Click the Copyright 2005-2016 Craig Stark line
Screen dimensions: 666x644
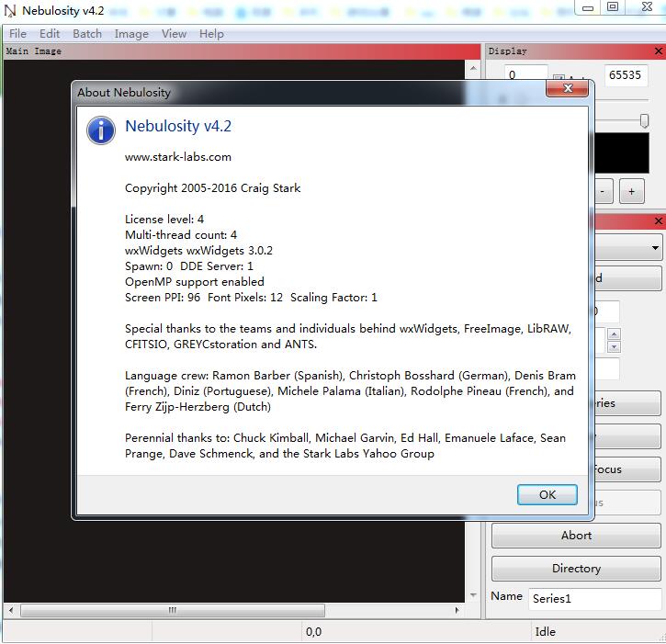pos(212,188)
